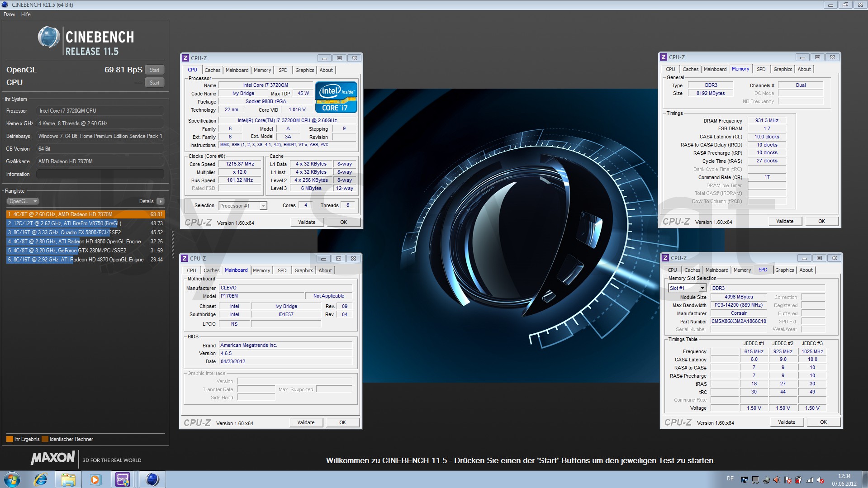Screen dimensions: 868x488
Task: Click the Intel Core i7 logo badge
Action: pos(336,97)
